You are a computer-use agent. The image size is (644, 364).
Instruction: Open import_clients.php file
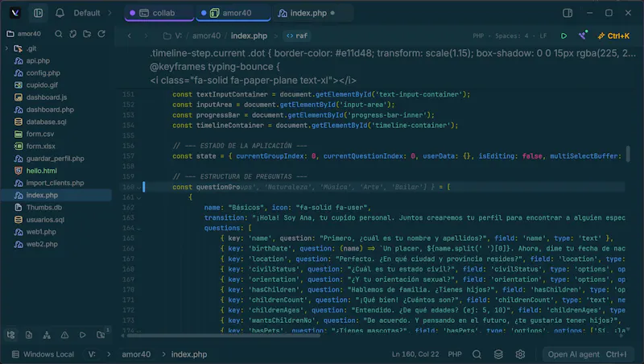point(56,183)
